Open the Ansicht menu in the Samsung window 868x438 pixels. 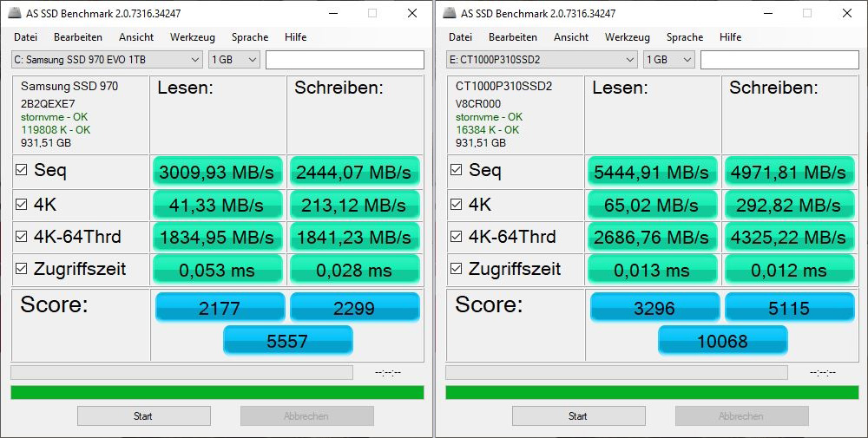click(x=136, y=37)
